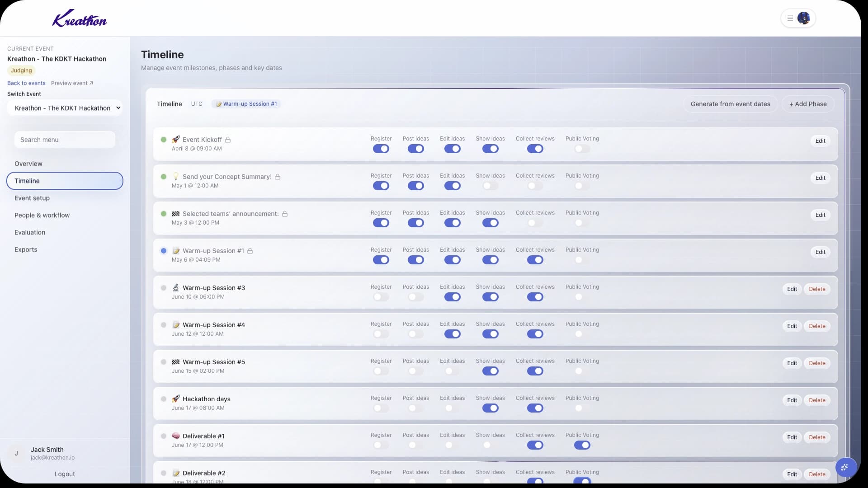Open the Switch Event dropdown
868x488 pixels.
click(65, 108)
